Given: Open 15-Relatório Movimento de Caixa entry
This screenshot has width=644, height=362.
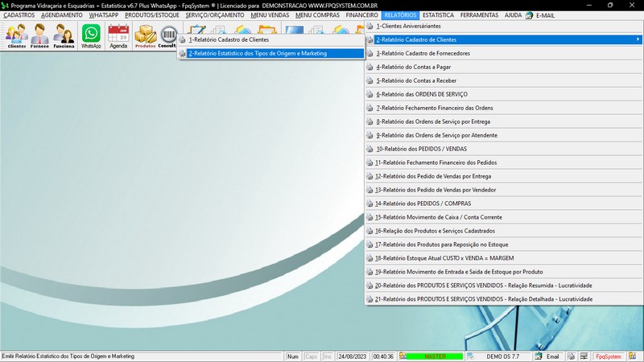Looking at the screenshot, I should coord(439,216).
